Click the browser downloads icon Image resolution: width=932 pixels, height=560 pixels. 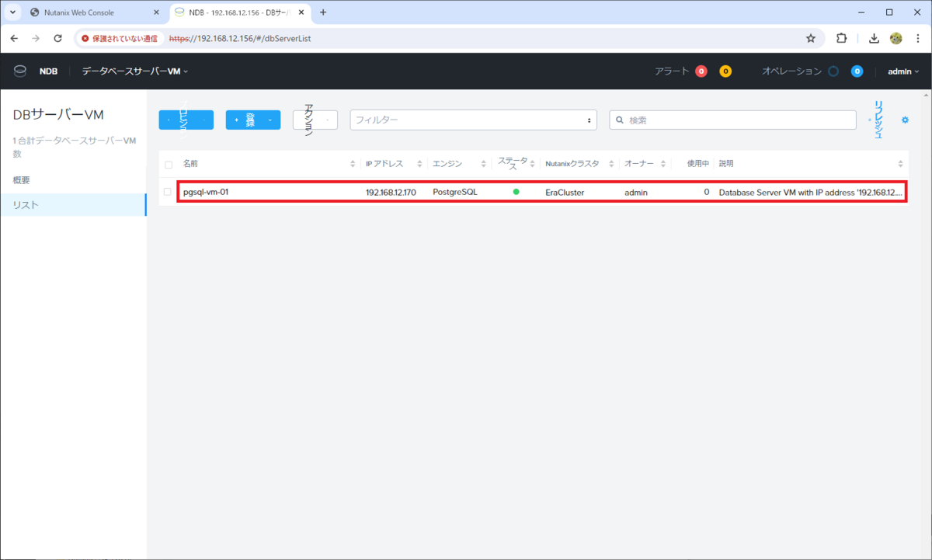click(873, 37)
